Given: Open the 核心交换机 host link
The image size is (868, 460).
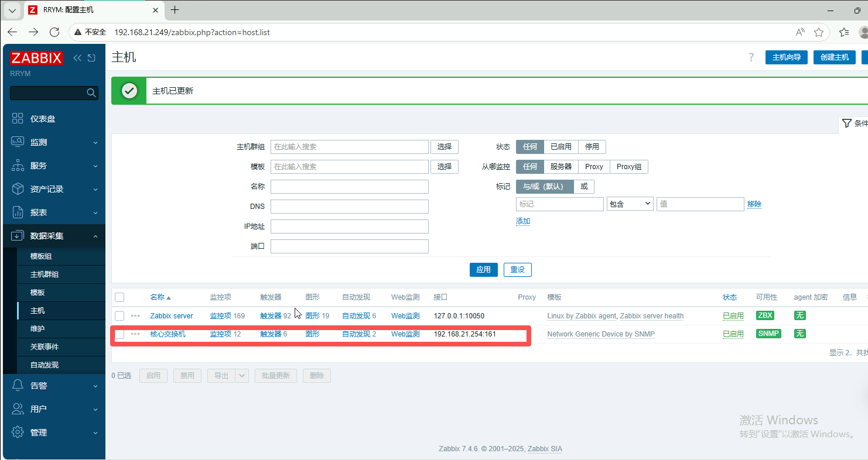Looking at the screenshot, I should 168,334.
